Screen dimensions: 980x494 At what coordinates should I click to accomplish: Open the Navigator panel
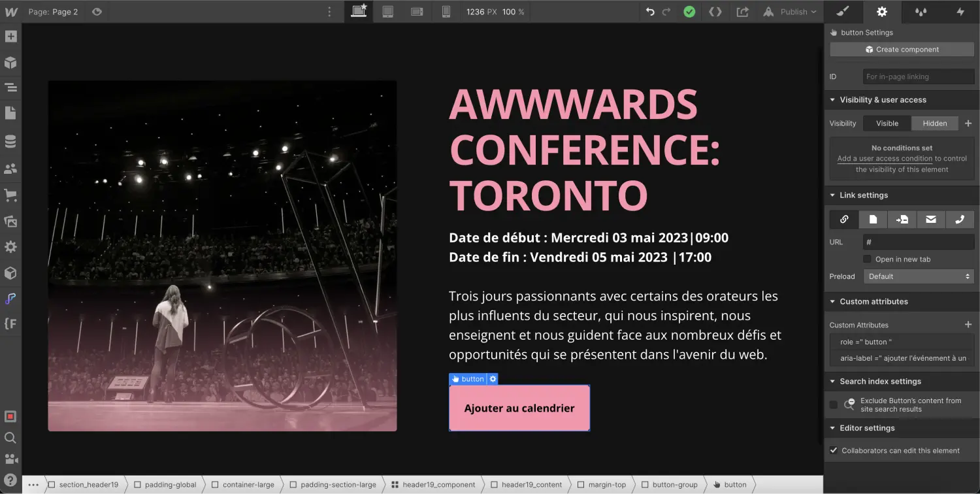click(10, 88)
